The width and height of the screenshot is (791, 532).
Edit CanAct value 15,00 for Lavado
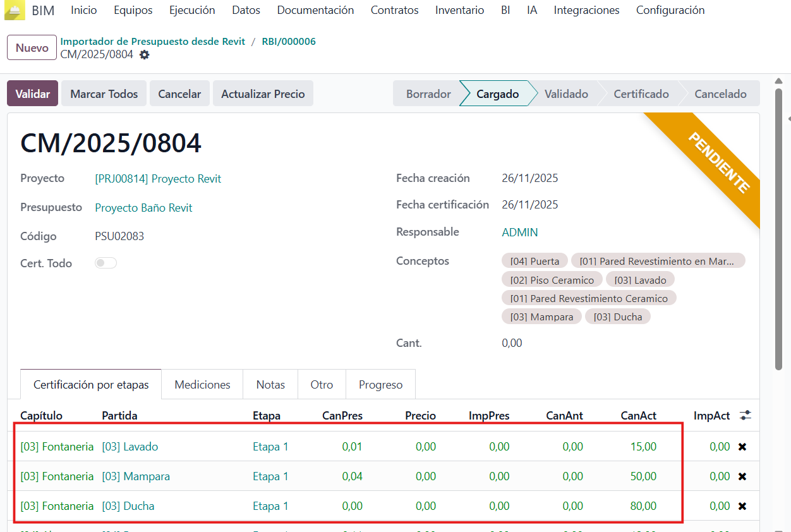point(643,447)
